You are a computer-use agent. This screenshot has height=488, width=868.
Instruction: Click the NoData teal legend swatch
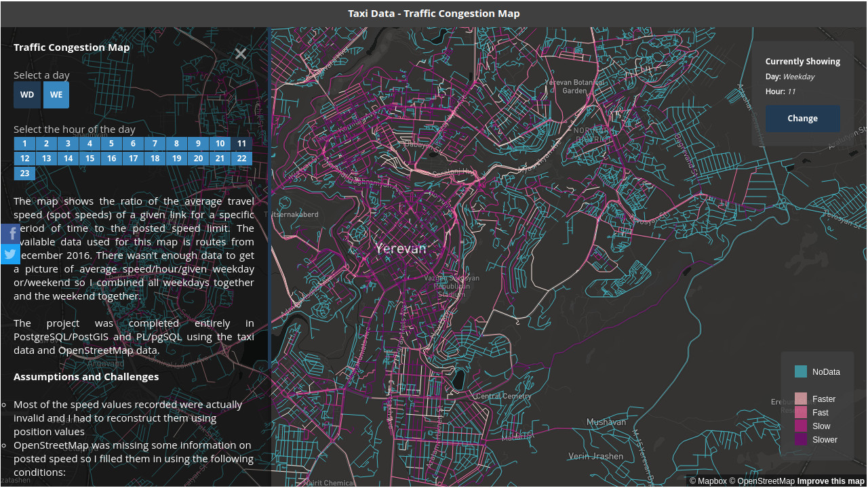801,372
